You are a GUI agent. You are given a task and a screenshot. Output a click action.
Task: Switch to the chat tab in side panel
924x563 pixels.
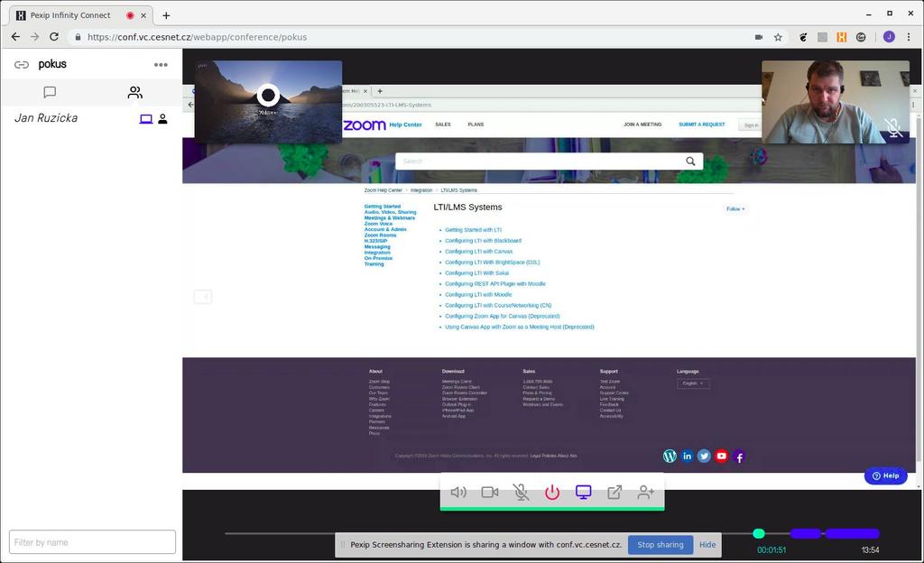(x=50, y=92)
